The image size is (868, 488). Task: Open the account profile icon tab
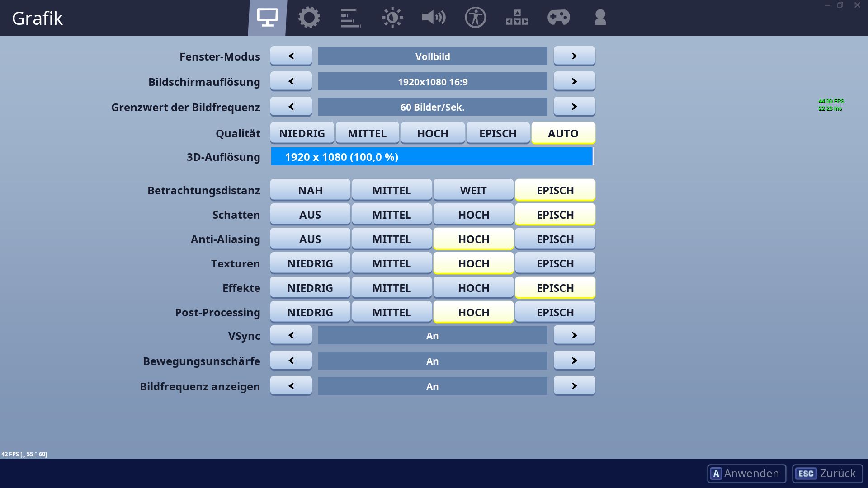600,18
